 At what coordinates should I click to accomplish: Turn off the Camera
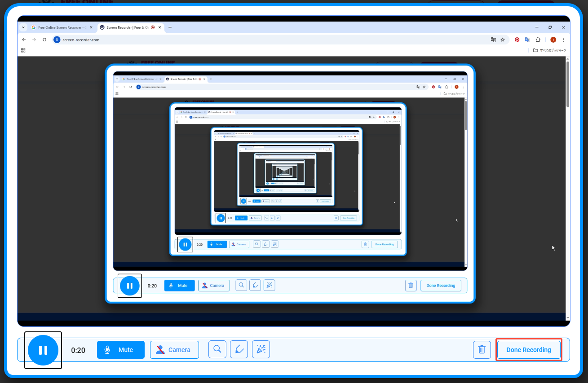point(174,349)
